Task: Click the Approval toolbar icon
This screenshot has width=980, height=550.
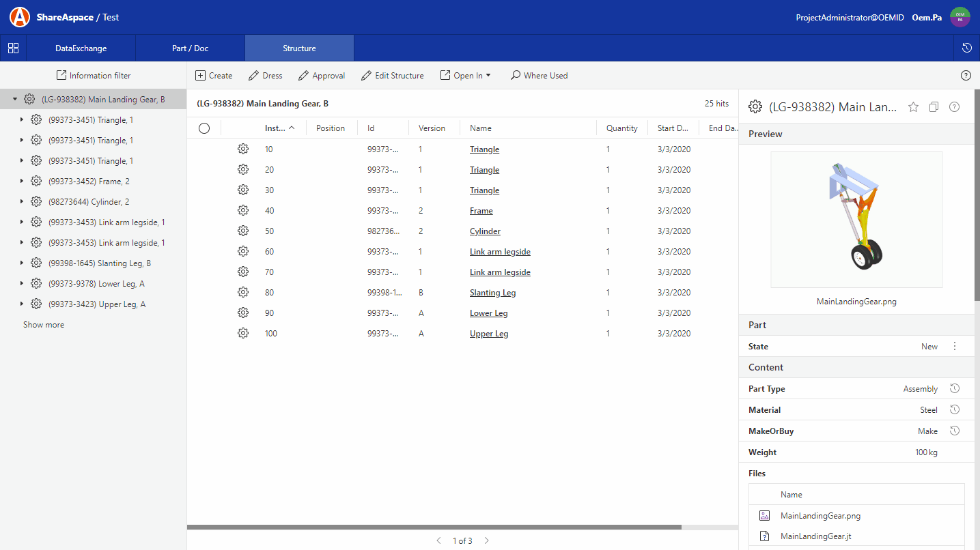Action: point(321,75)
